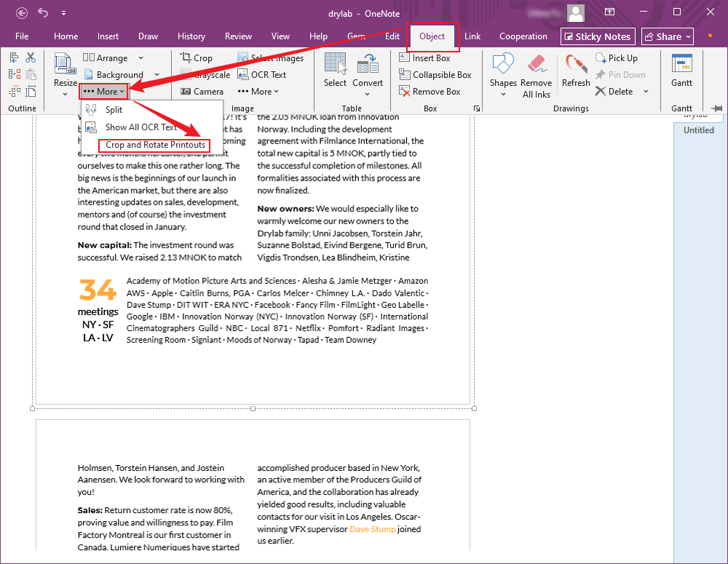Switch to the Draw tab
This screenshot has width=728, height=564.
[148, 36]
